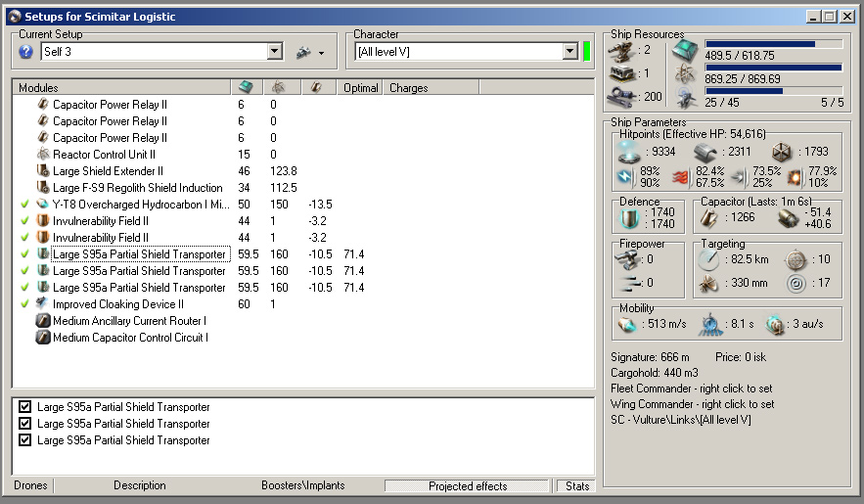This screenshot has height=504, width=864.
Task: Expand the Character dropdown list
Action: (569, 52)
